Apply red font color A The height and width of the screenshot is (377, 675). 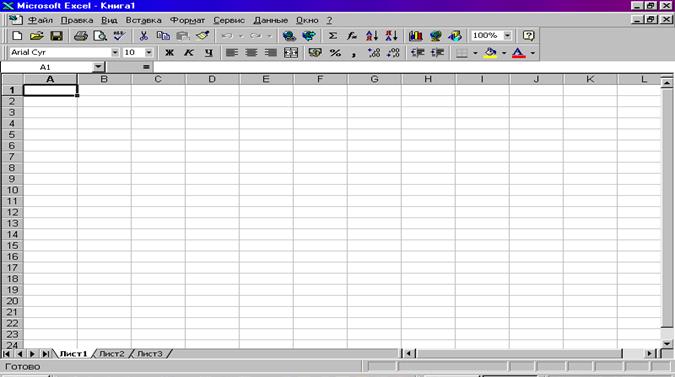[519, 53]
